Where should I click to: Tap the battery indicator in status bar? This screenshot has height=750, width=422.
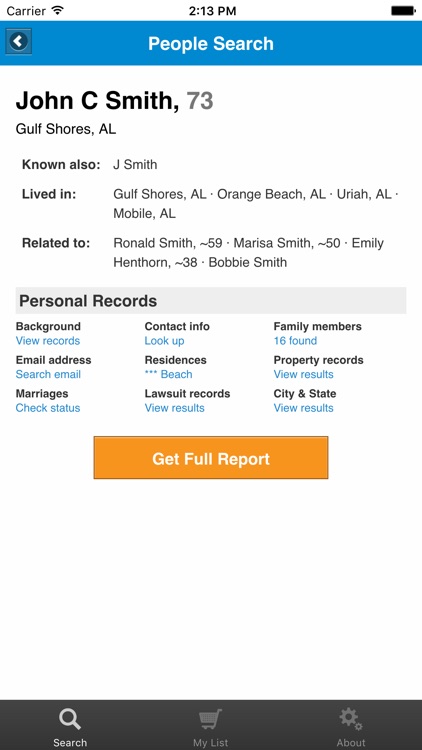(402, 11)
